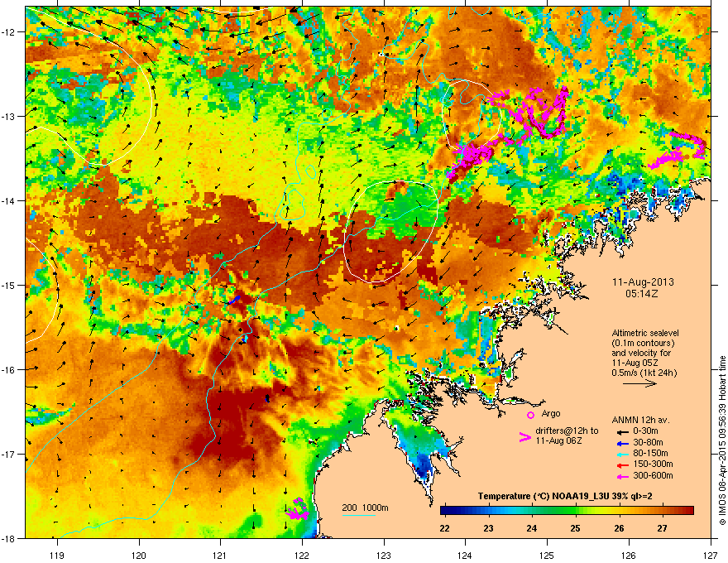Click the latitude axis label -12
The image size is (728, 563).
pyautogui.click(x=9, y=31)
